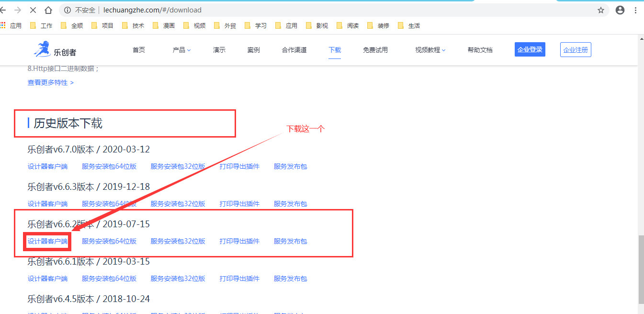Download v6.6.3 打印导出插件
The image size is (644, 314).
coord(239,204)
